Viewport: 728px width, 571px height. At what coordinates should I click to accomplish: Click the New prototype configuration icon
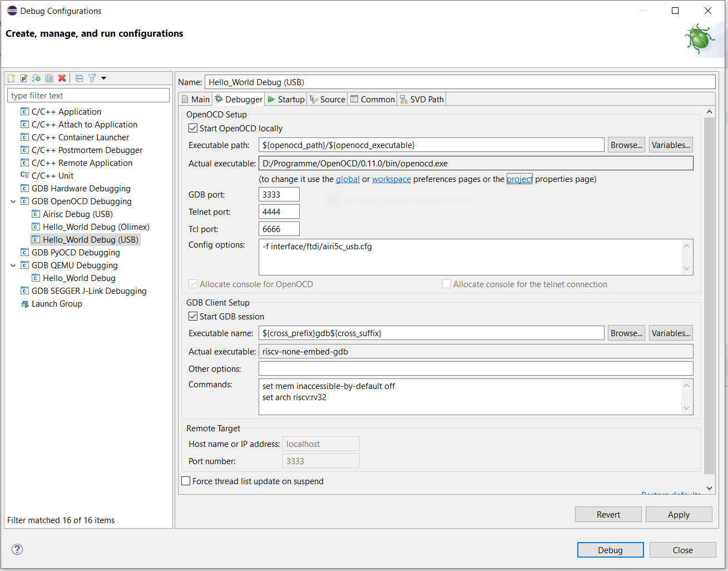pyautogui.click(x=24, y=78)
